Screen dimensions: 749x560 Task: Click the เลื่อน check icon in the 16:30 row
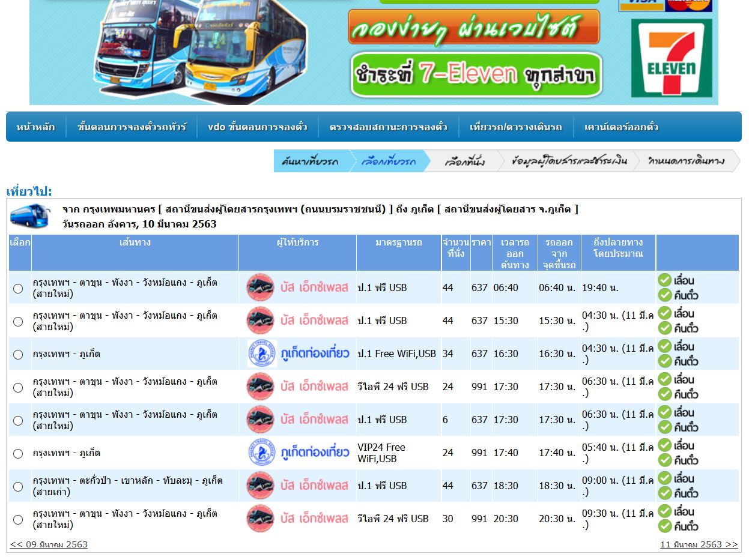(664, 346)
